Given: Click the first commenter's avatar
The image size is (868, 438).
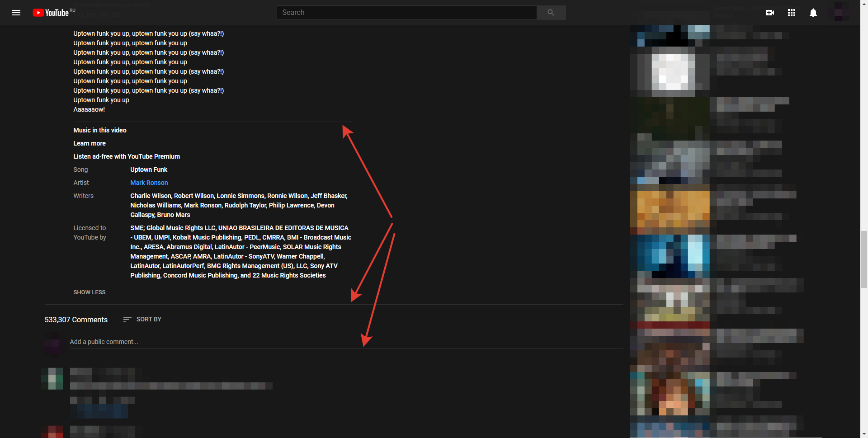Looking at the screenshot, I should point(52,379).
